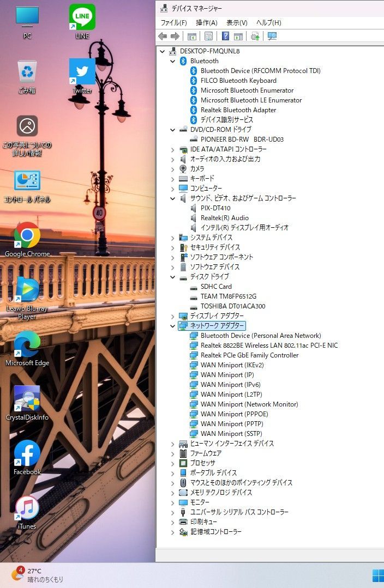384x588 pixels.
Task: Select Microsoft Bluetooth LE Enumerator
Action: [x=251, y=100]
